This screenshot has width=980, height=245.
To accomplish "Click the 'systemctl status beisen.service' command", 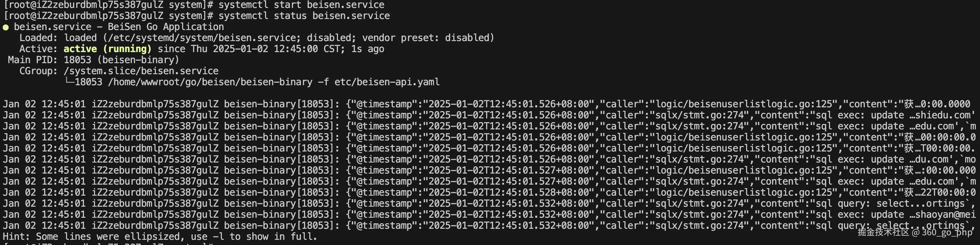I will pyautogui.click(x=304, y=16).
